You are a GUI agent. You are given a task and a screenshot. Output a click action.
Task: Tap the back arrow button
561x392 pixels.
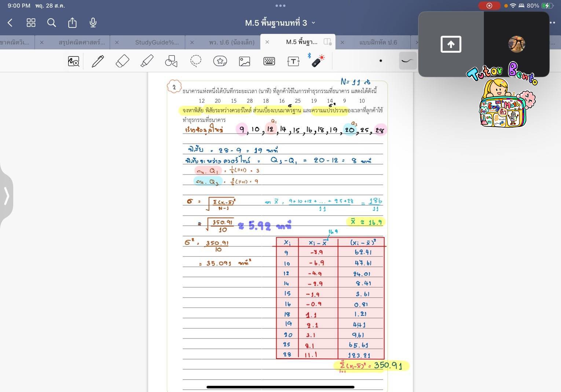[10, 23]
